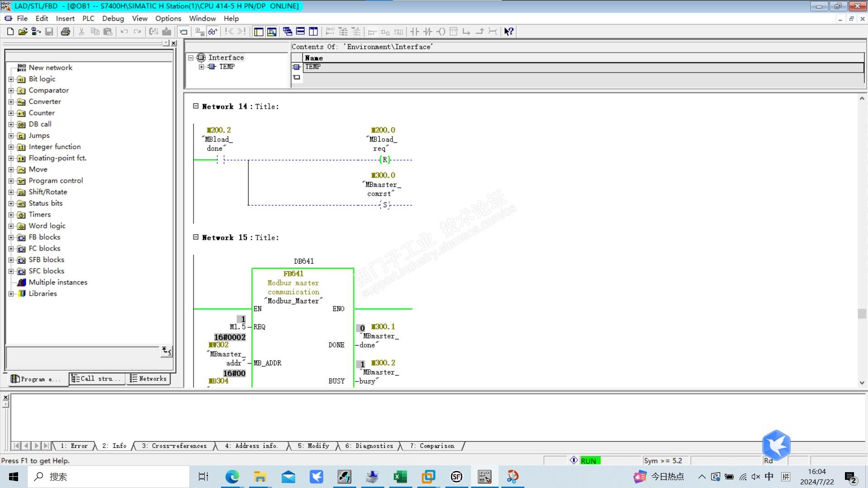Click the Download to PLC icon
The image size is (868, 488).
coord(167,32)
